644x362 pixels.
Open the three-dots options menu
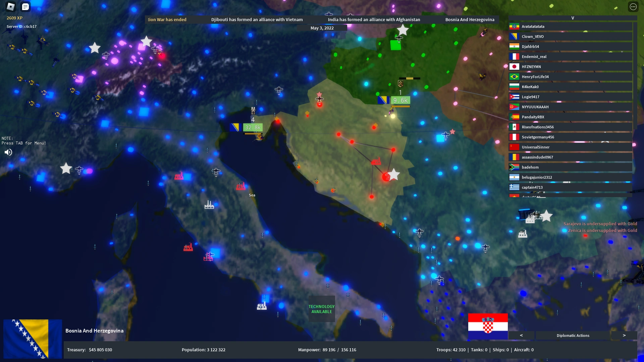click(633, 6)
